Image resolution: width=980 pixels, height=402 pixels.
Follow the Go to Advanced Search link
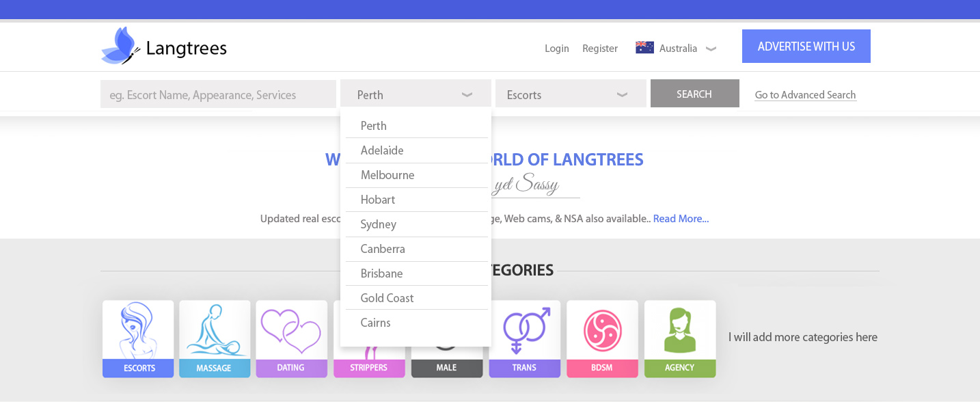coord(805,95)
